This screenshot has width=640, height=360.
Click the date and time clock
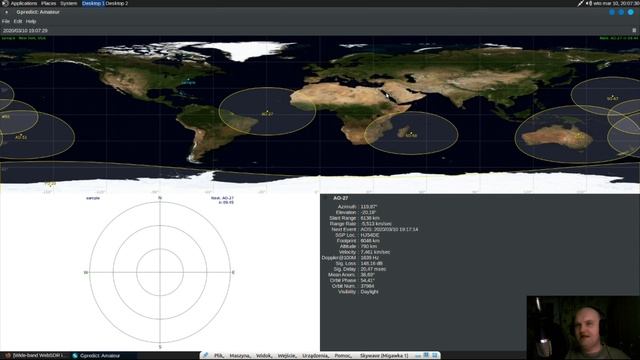616,3
